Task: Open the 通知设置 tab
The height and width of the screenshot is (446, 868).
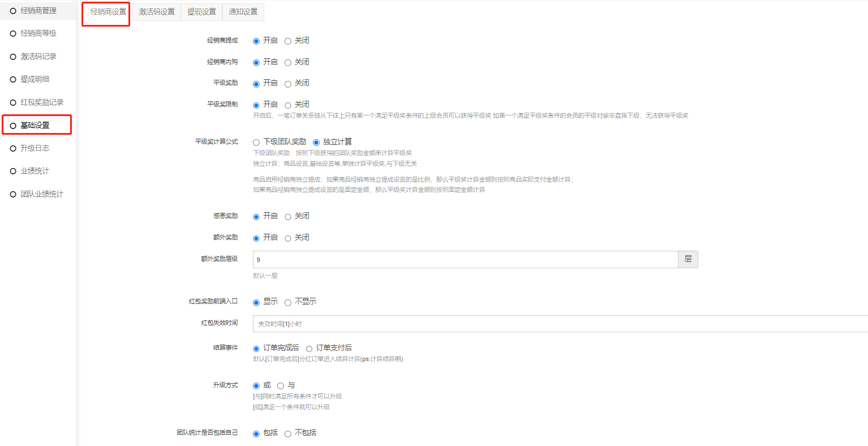Action: [x=243, y=12]
